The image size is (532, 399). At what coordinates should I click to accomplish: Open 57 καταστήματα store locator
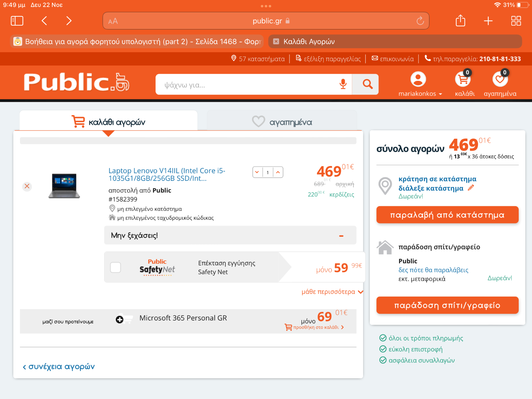(x=258, y=59)
